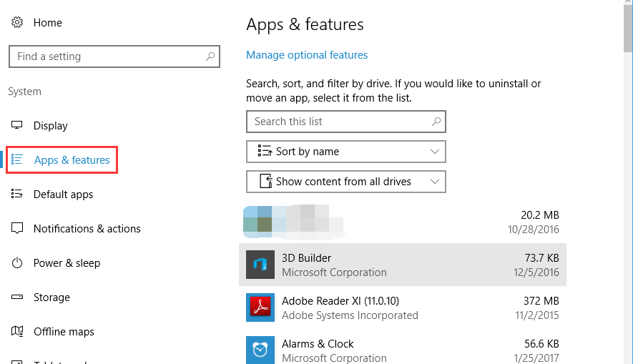Go to Default apps
This screenshot has height=364, width=633.
pyautogui.click(x=64, y=195)
